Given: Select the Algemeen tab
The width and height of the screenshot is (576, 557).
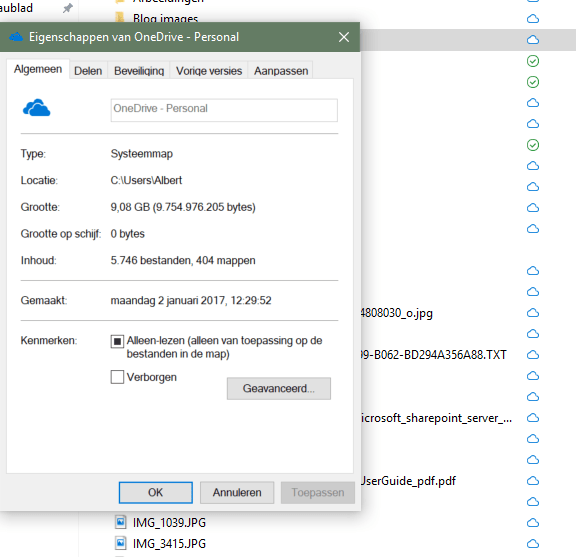Looking at the screenshot, I should tap(38, 69).
